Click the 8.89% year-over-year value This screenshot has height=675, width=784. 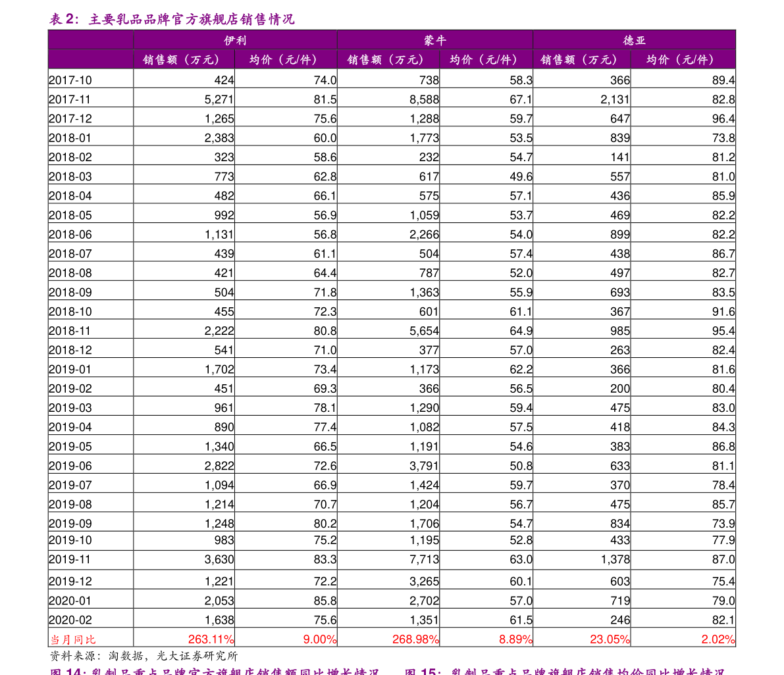point(516,639)
